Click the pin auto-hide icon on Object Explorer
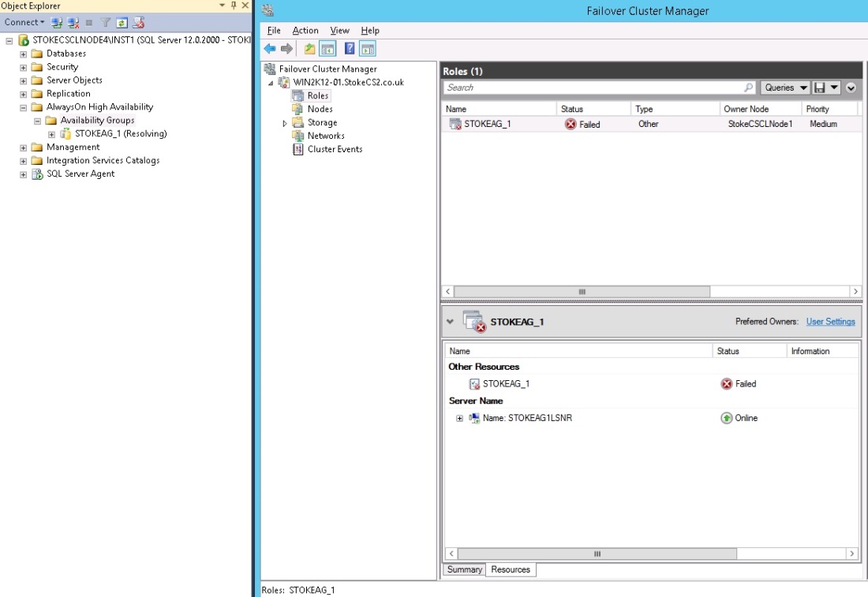868x597 pixels. point(234,6)
